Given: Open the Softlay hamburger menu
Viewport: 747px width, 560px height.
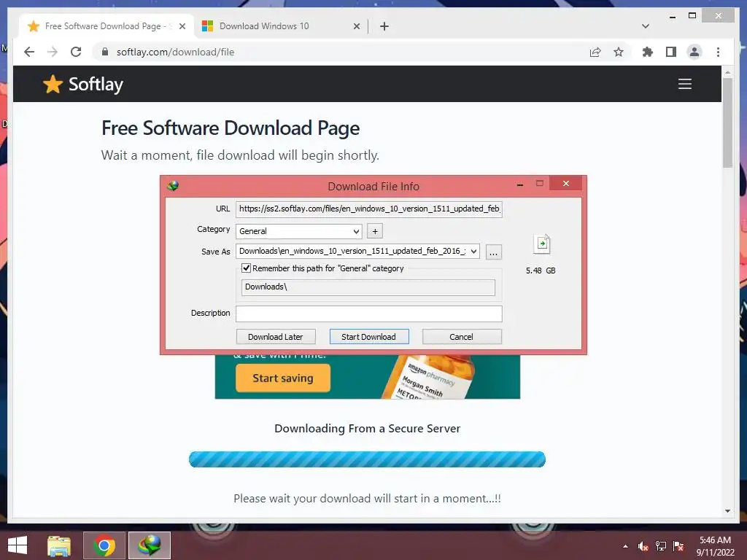Looking at the screenshot, I should (684, 84).
